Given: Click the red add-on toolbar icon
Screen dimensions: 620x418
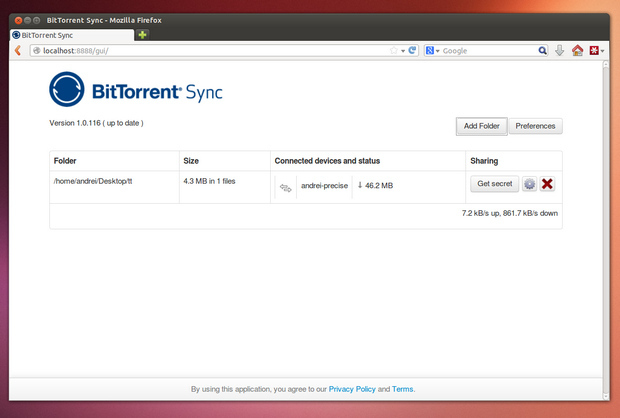Looking at the screenshot, I should pos(594,51).
